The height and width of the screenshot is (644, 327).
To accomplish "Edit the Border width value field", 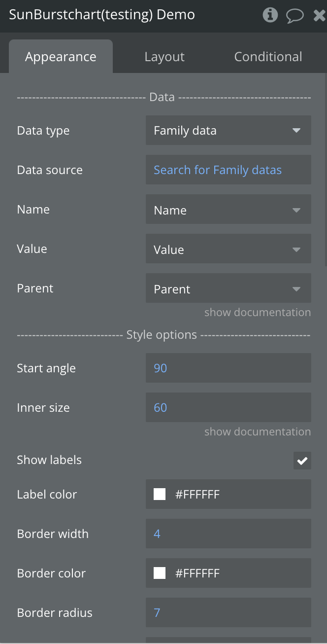I will [x=228, y=534].
